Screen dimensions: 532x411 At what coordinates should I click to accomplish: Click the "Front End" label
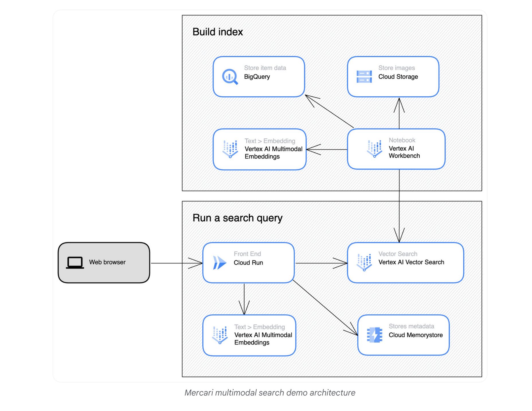click(247, 254)
